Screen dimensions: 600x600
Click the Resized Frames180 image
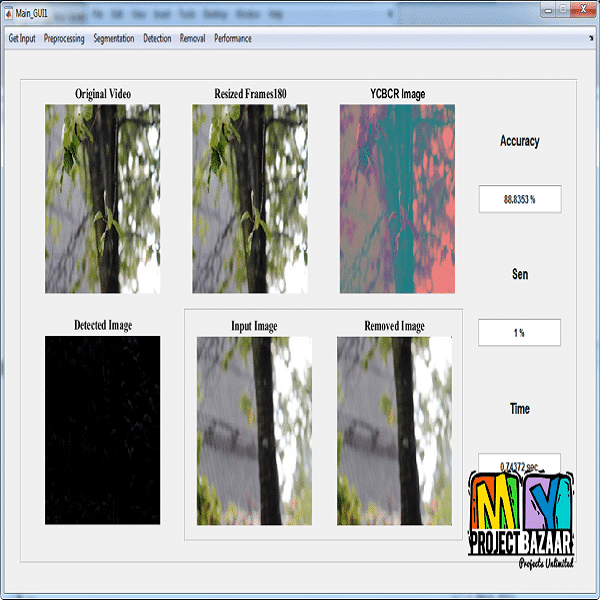click(250, 199)
